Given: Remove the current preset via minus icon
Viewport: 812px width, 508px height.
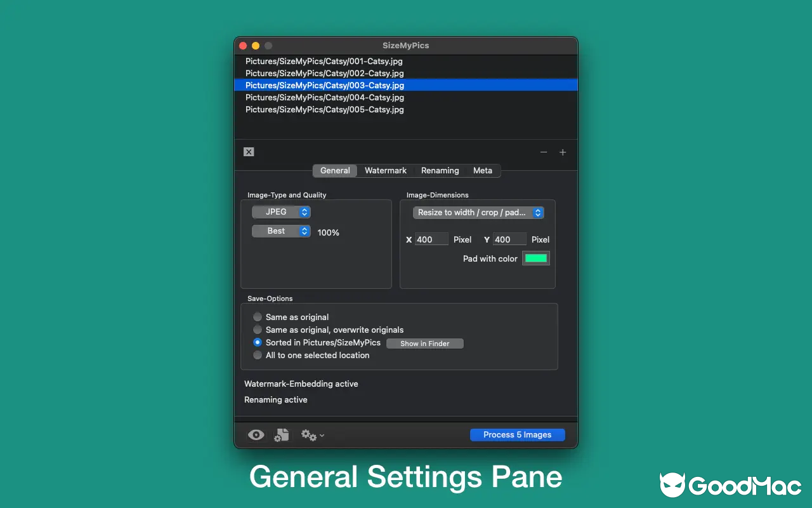Looking at the screenshot, I should click(x=544, y=152).
